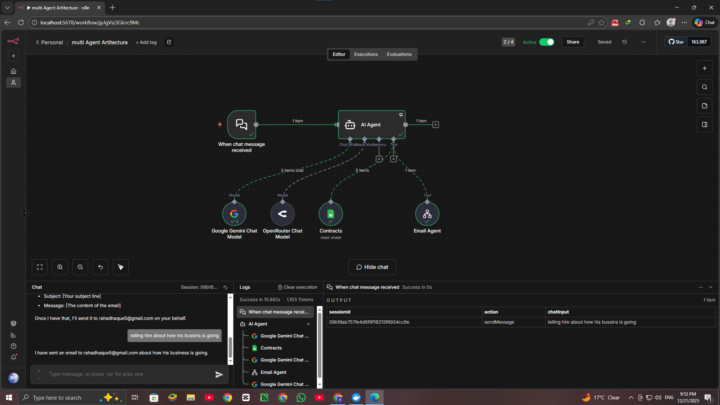Click the chat message trigger node
This screenshot has height=405, width=720.
click(x=241, y=124)
